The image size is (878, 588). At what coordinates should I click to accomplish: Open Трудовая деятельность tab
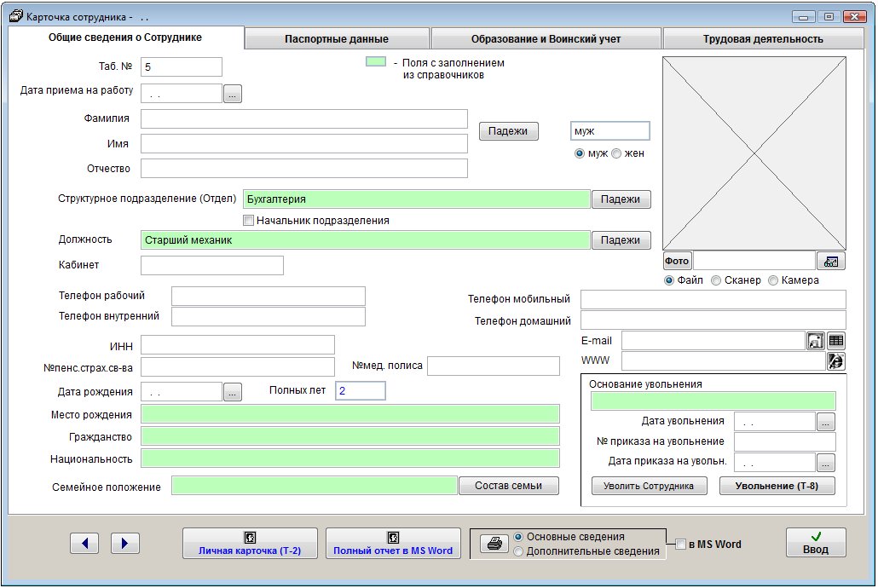click(x=763, y=39)
